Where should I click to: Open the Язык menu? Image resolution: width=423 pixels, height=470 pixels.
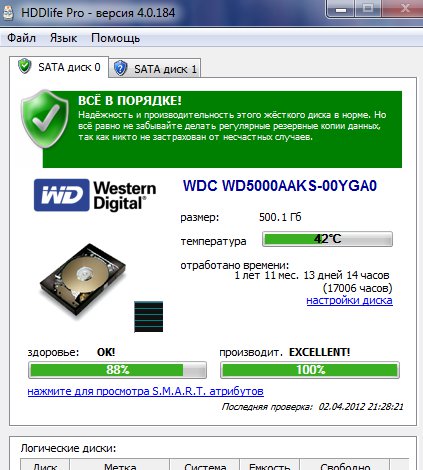coord(63,38)
